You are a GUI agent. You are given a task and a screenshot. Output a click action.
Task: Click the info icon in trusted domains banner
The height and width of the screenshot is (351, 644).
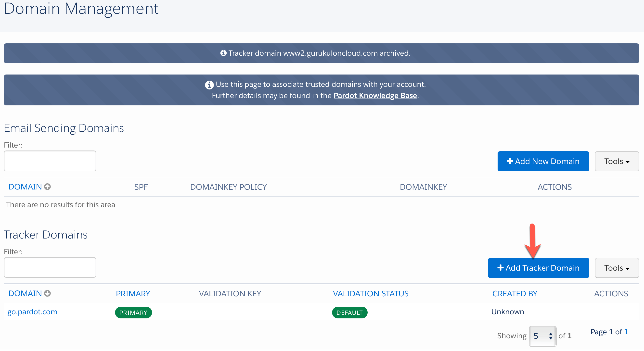pyautogui.click(x=209, y=85)
